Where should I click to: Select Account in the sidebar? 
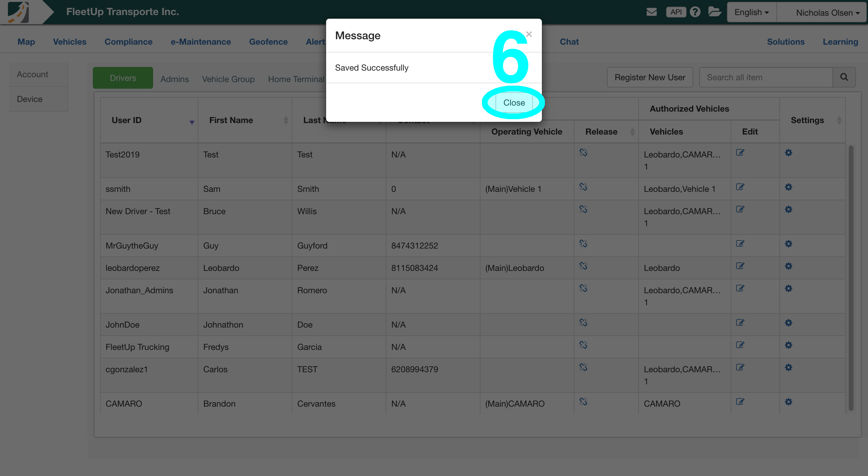click(38, 74)
